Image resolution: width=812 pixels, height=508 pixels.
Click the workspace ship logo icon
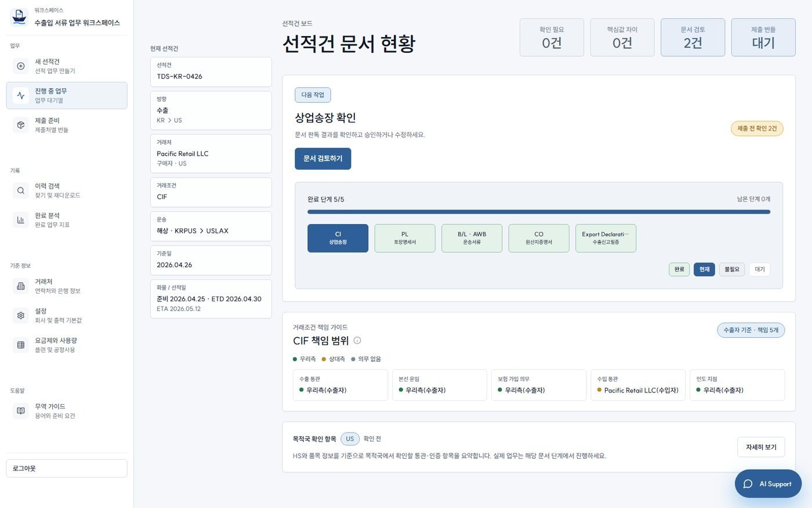[20, 17]
